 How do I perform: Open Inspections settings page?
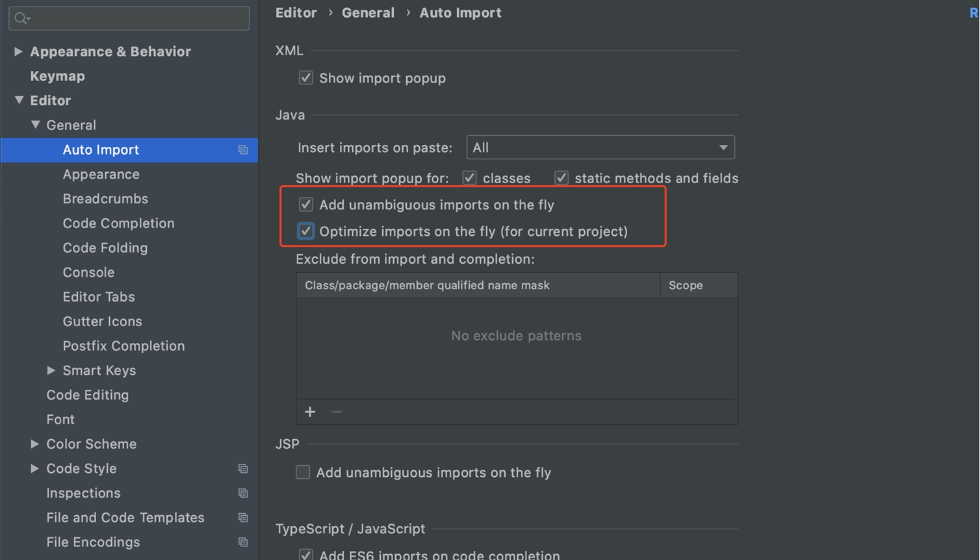pos(83,493)
